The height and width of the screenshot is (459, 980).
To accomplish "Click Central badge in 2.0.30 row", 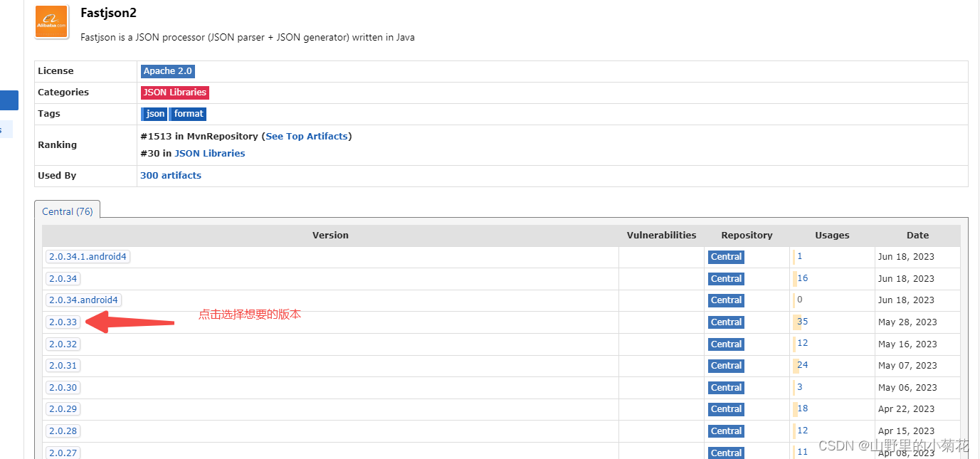I will (726, 388).
